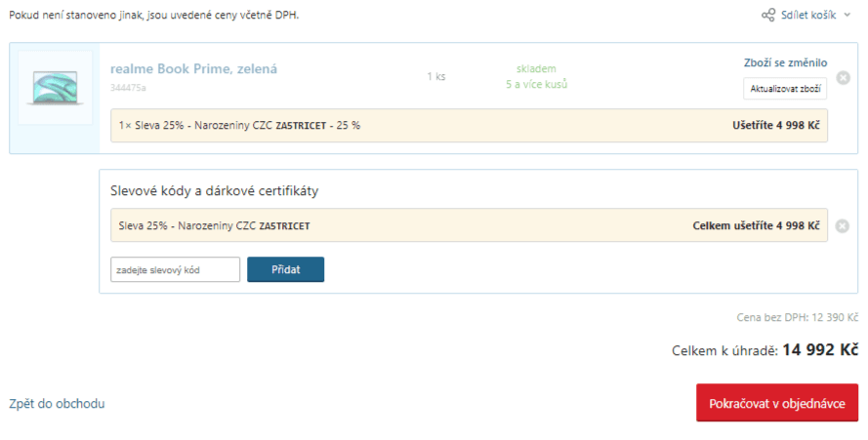Go back via Zpět do obchodu

(57, 404)
